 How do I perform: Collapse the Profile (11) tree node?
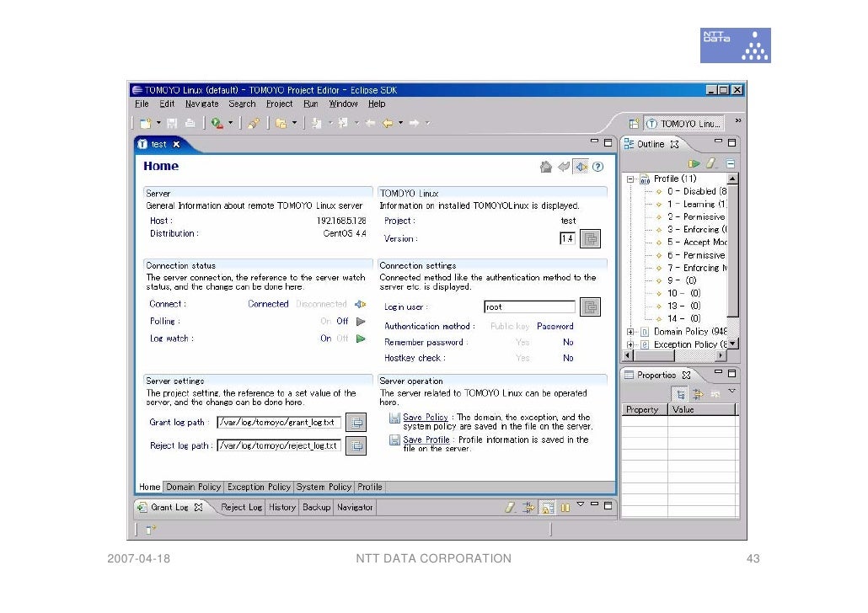tap(630, 179)
